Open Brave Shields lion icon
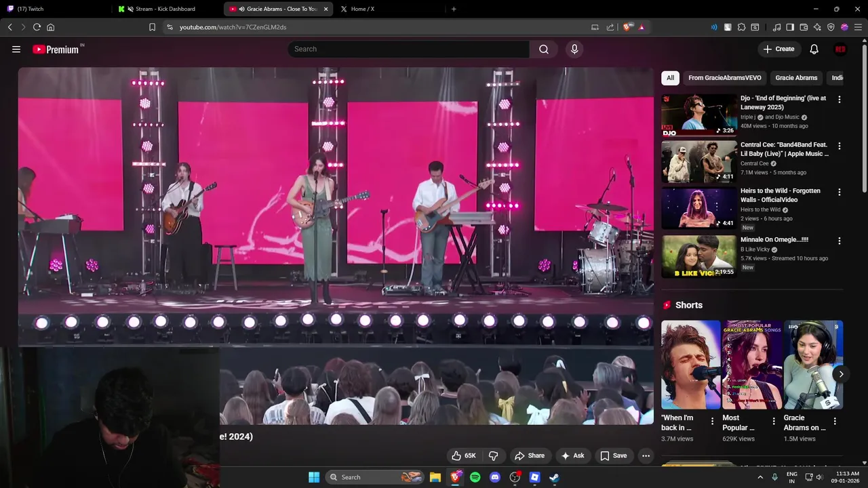 (x=628, y=27)
